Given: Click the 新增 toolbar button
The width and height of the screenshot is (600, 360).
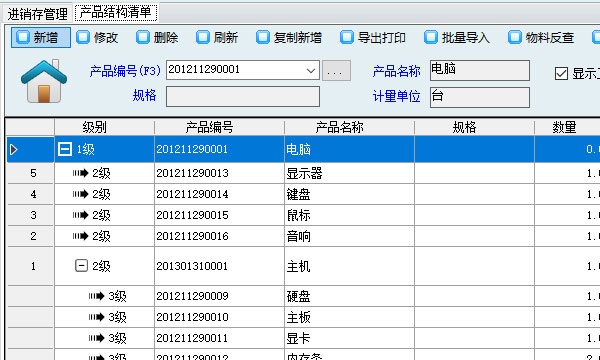Looking at the screenshot, I should [41, 37].
